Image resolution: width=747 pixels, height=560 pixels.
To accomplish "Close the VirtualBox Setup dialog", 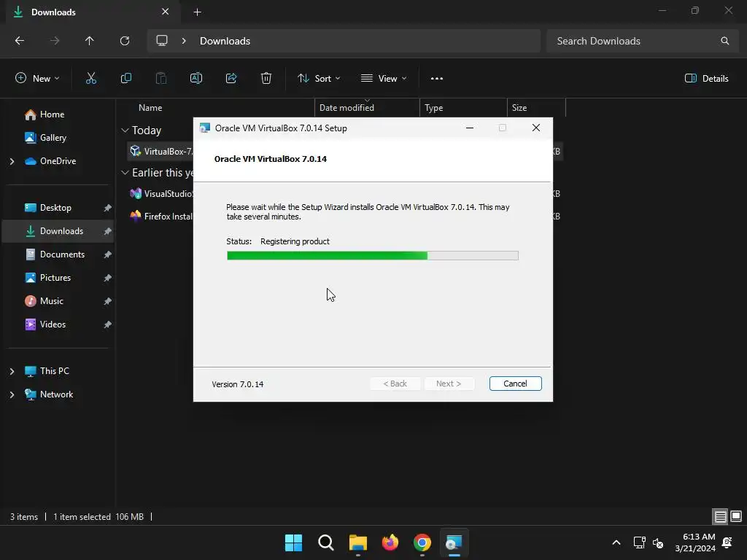I will click(x=536, y=128).
